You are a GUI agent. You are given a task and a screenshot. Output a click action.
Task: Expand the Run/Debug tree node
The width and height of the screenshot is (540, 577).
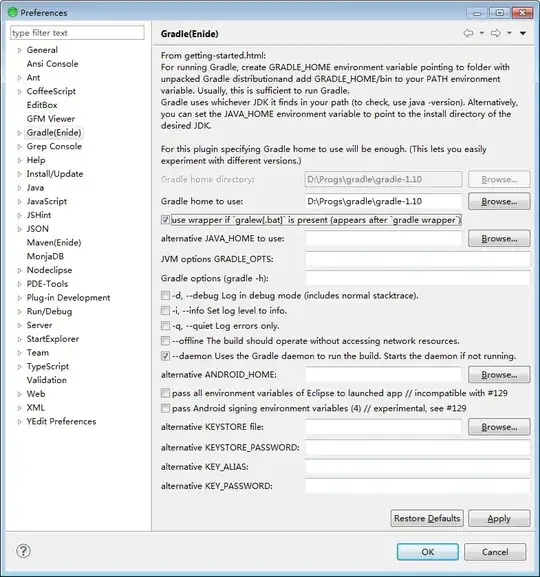tap(20, 312)
